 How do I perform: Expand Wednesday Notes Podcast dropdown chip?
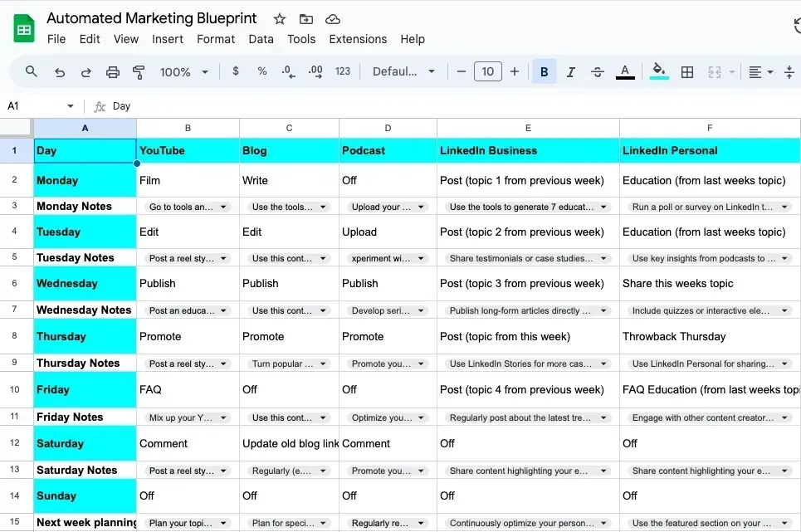(x=421, y=310)
